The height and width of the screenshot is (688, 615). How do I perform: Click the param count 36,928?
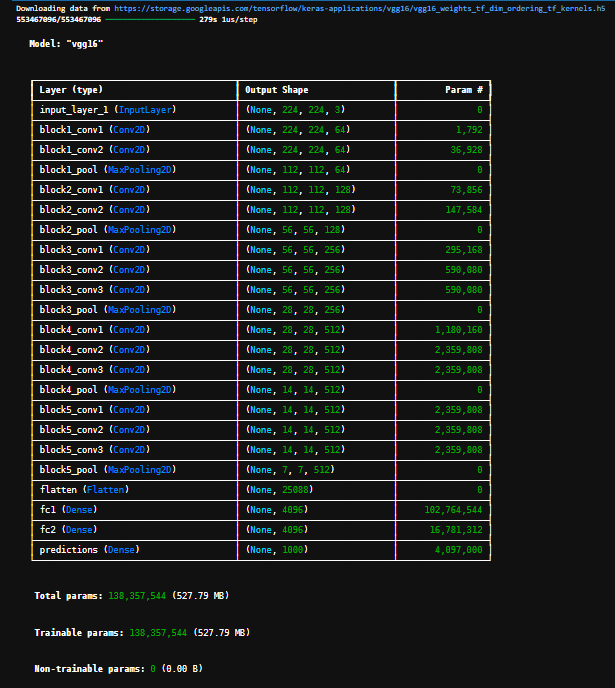coord(466,150)
